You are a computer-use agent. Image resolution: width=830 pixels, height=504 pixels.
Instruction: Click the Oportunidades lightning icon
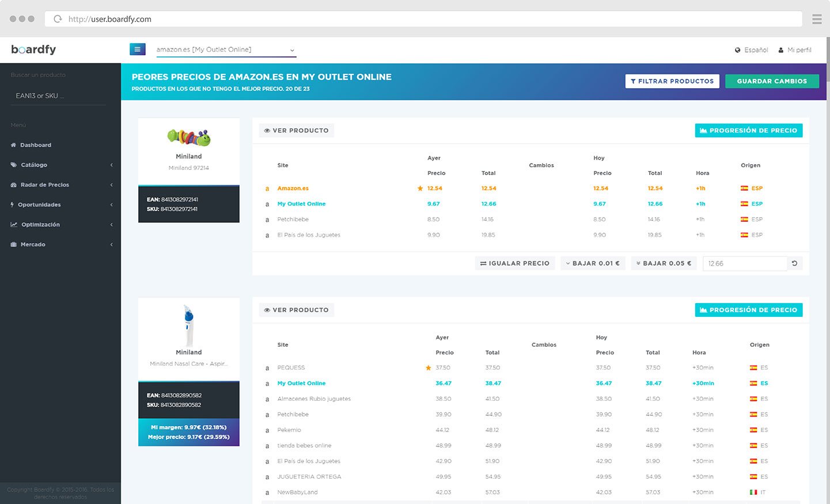click(12, 204)
